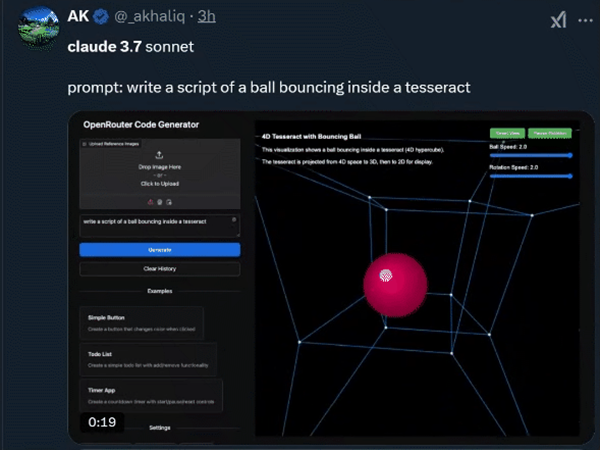Select the clipboard paste source icon

pos(169,202)
